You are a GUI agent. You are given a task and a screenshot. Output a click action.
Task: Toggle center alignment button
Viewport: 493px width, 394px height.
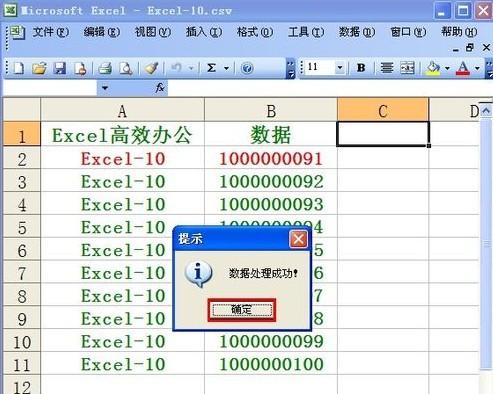(387, 68)
